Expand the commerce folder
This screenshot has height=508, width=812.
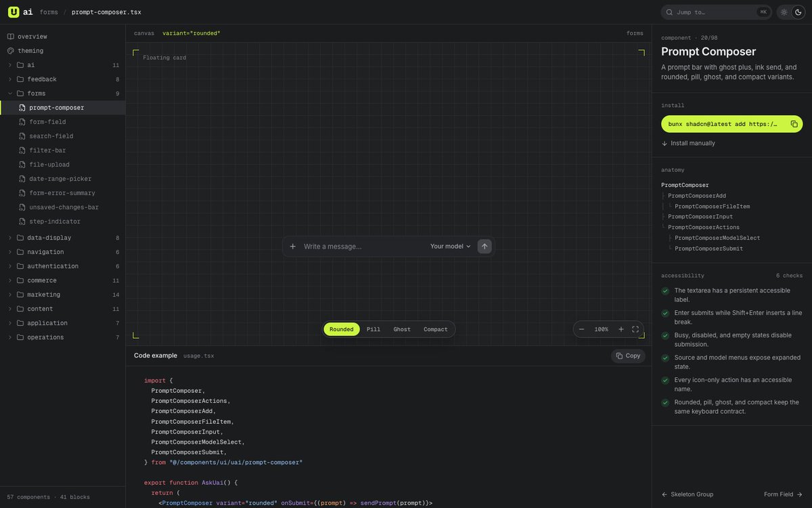62,280
